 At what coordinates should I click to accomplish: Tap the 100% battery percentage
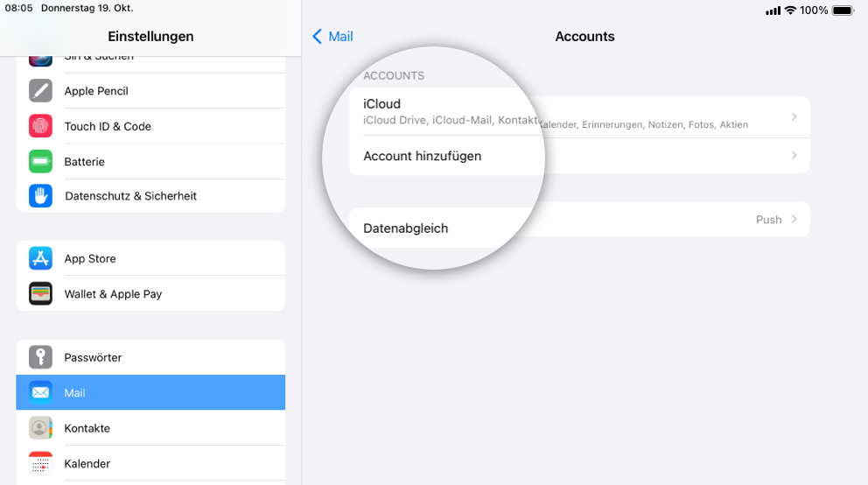point(814,11)
